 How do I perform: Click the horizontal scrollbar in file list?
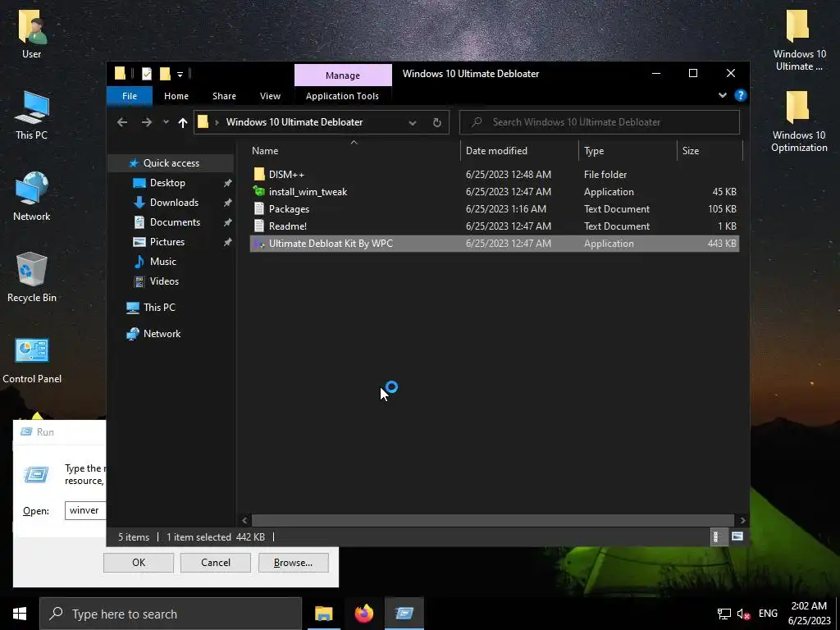pos(492,520)
